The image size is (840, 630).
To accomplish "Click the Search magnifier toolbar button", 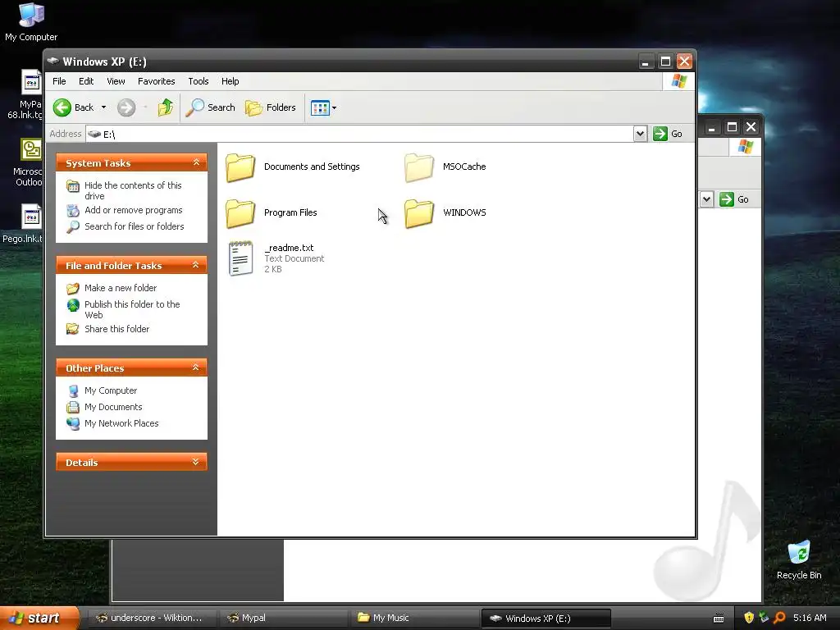I will tap(211, 107).
